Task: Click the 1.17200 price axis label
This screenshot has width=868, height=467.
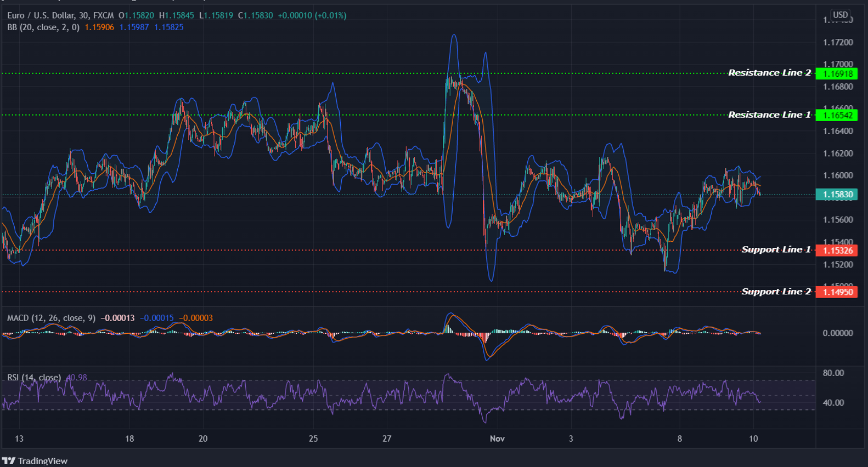Action: (x=838, y=42)
